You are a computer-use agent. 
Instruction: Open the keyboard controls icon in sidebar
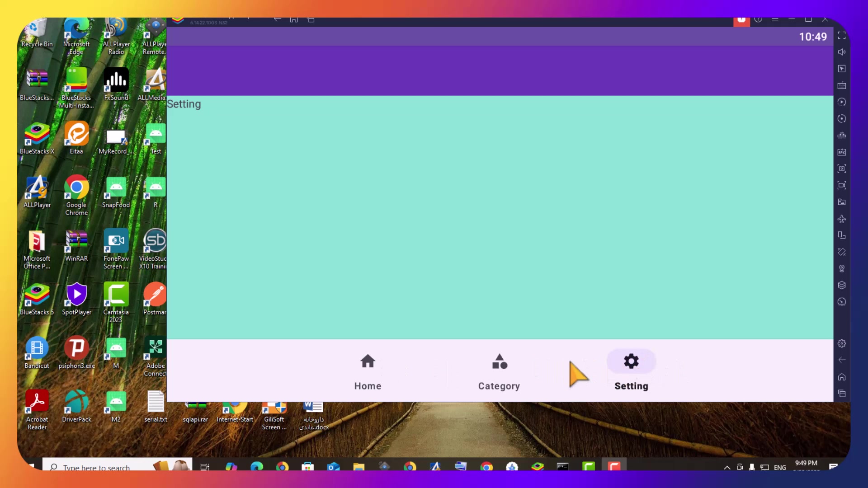click(x=841, y=85)
